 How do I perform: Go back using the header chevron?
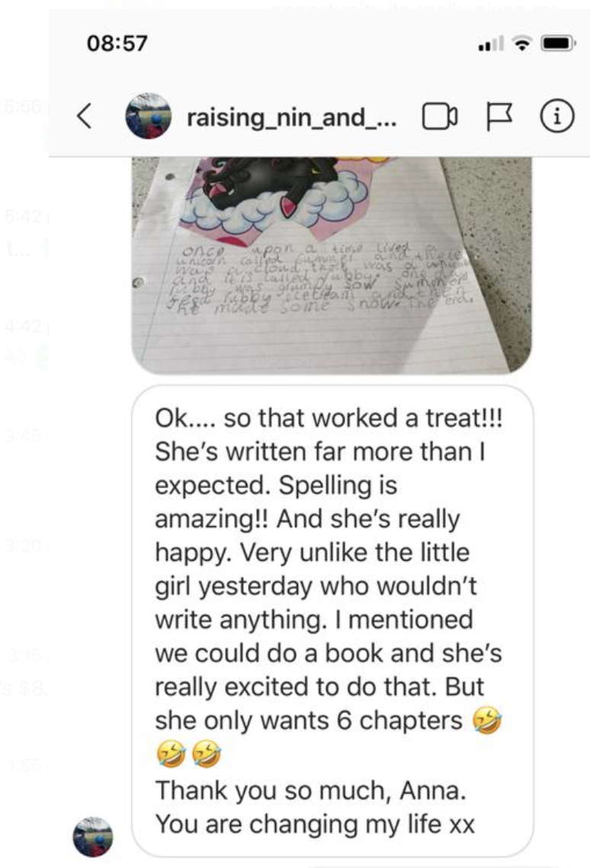pyautogui.click(x=84, y=116)
